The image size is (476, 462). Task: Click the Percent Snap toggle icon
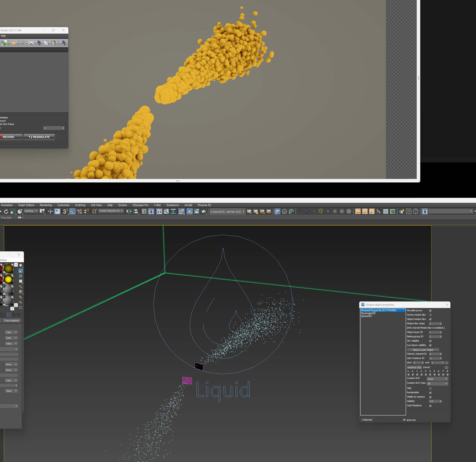79,211
